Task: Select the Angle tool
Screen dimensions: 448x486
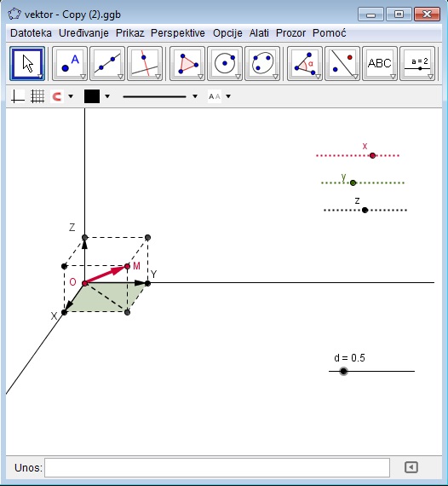Action: 305,64
